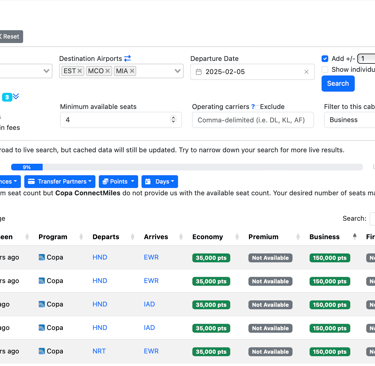Click Copa logo icon in first row
Image resolution: width=375 pixels, height=366 pixels.
click(42, 257)
